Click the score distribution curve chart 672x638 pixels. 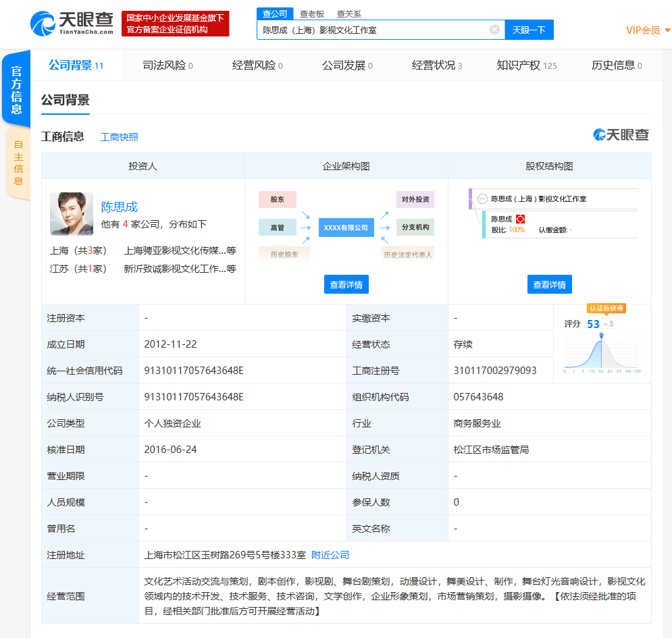pos(601,352)
